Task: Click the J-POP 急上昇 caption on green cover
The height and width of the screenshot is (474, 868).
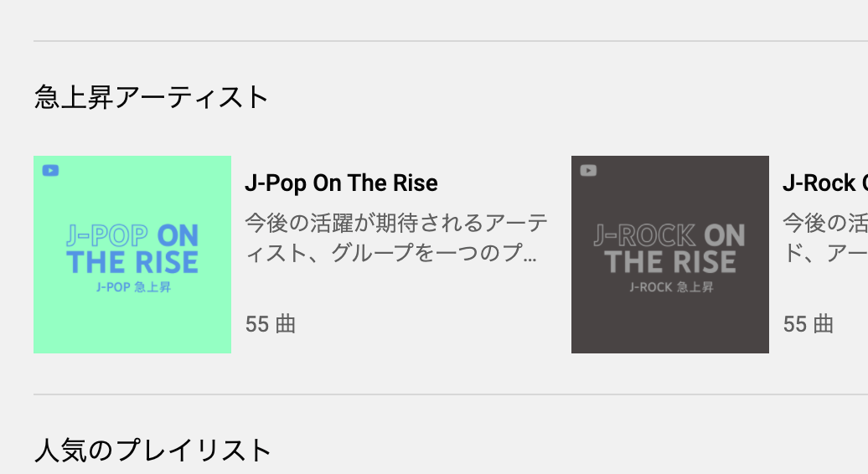Action: (x=134, y=287)
